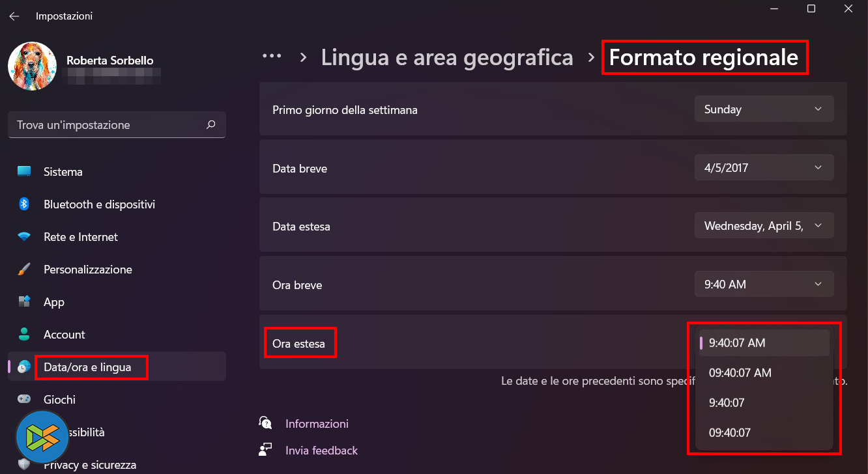This screenshot has height=474, width=868.
Task: Open the Primo giorno della settimana dropdown
Action: (764, 109)
